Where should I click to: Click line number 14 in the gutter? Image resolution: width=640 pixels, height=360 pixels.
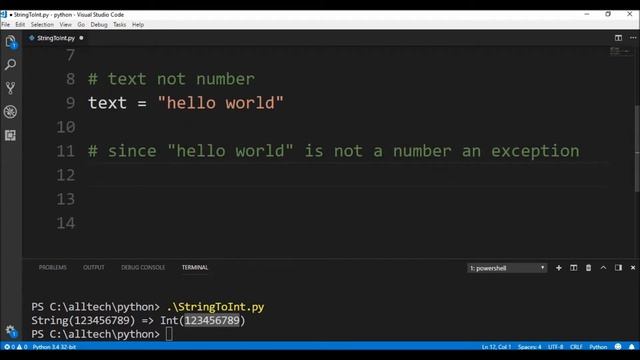tap(66, 223)
